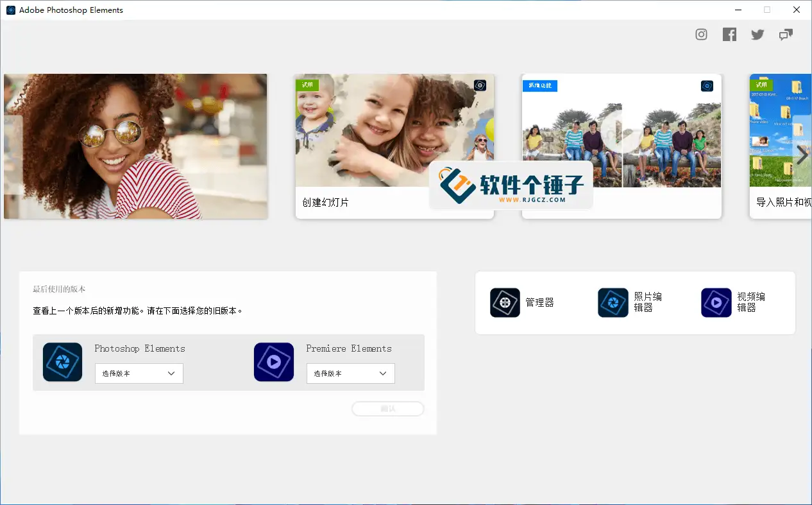Open the Photoshop Elements 选择版本 dropdown
This screenshot has width=812, height=505.
(139, 373)
